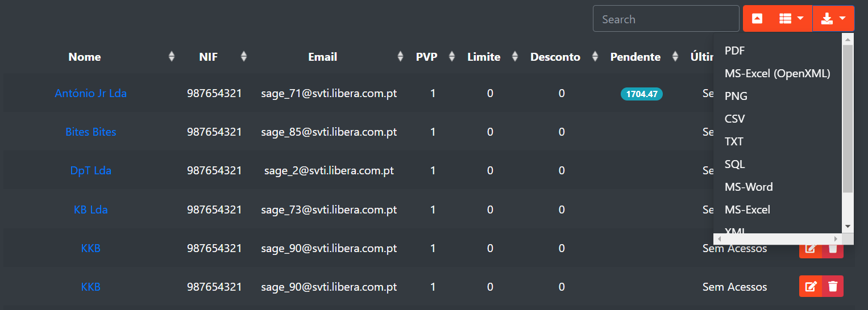
Task: Export as MS-Excel (OpenXML)
Action: (777, 73)
